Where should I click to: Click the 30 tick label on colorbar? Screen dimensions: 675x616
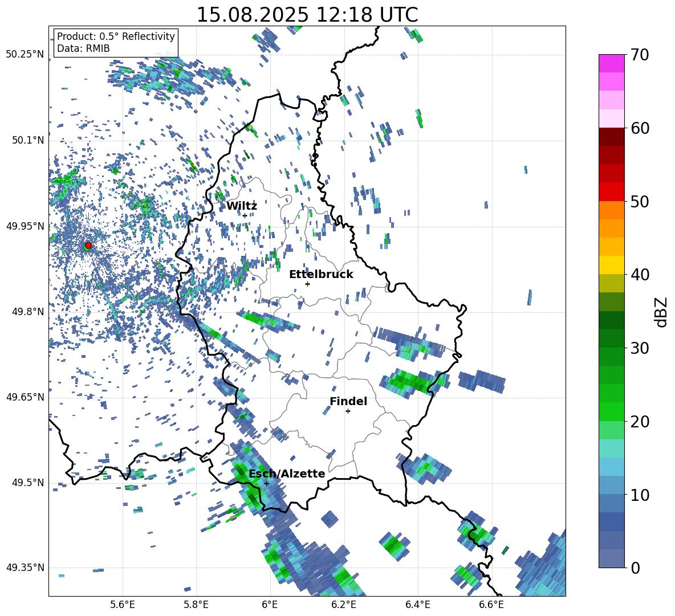click(640, 348)
